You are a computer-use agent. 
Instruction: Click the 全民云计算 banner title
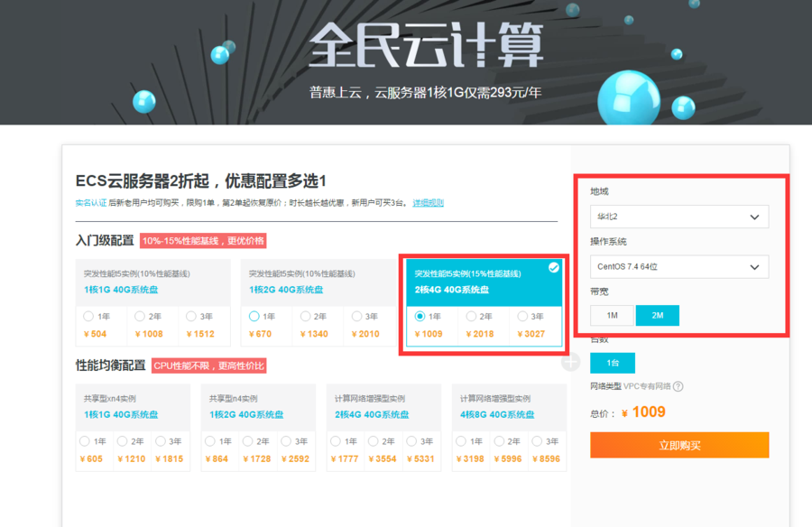(426, 46)
